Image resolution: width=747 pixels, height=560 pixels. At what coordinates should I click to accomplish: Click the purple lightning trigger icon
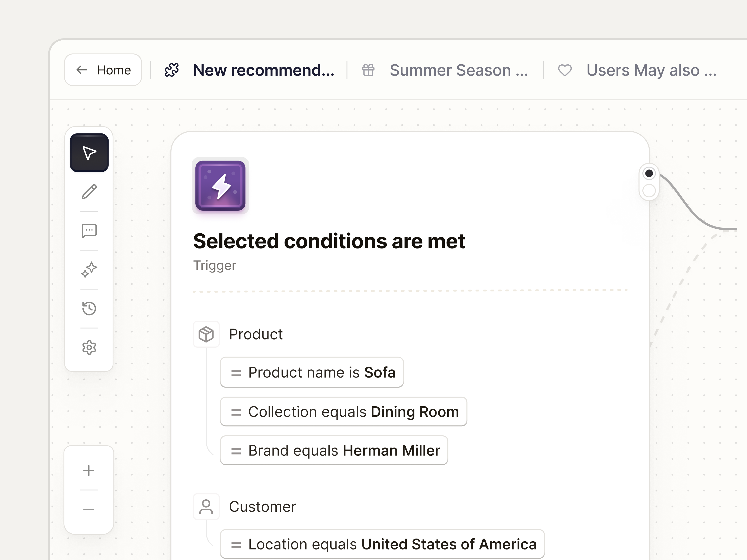click(x=221, y=186)
